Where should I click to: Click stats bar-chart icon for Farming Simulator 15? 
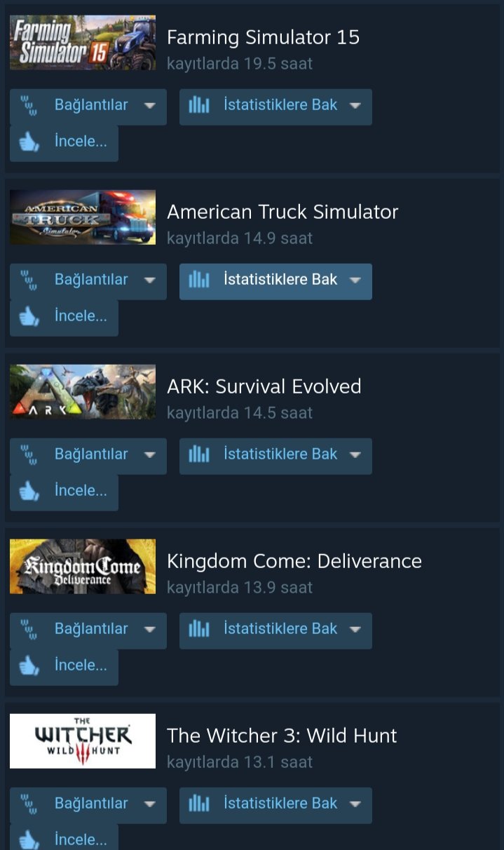coord(199,105)
